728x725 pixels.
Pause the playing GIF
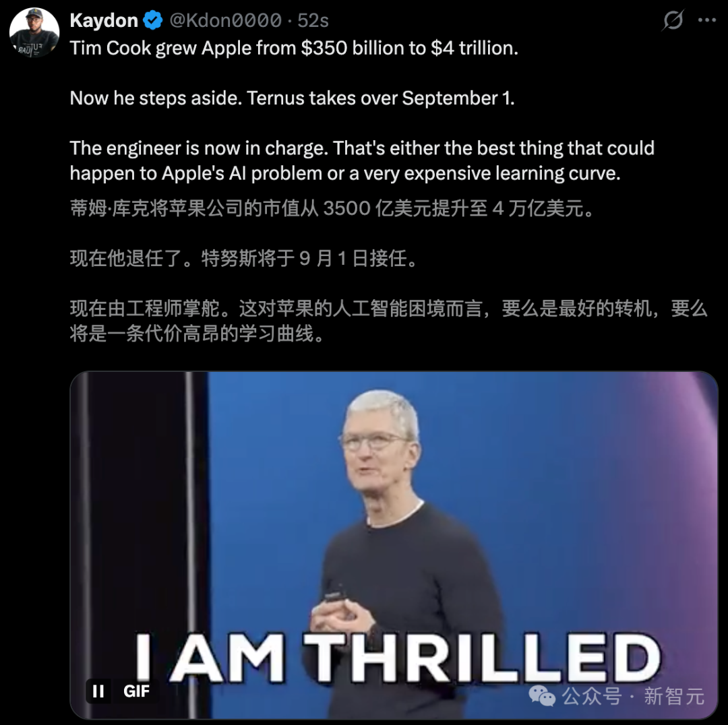[98, 691]
